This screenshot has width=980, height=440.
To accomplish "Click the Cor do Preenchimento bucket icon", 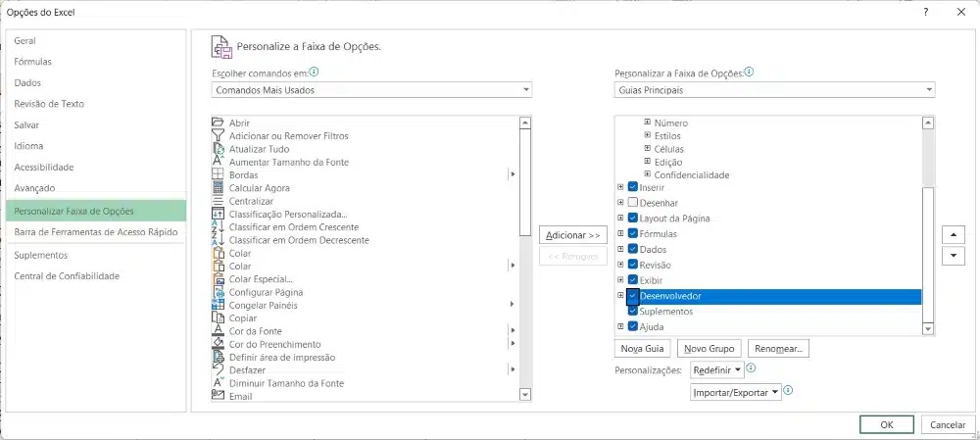I will coord(219,344).
